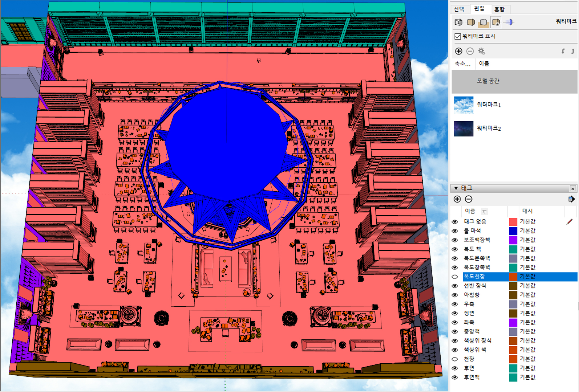This screenshot has width=579, height=392.
Task: Open the watermark edit gear icon
Action: click(481, 51)
